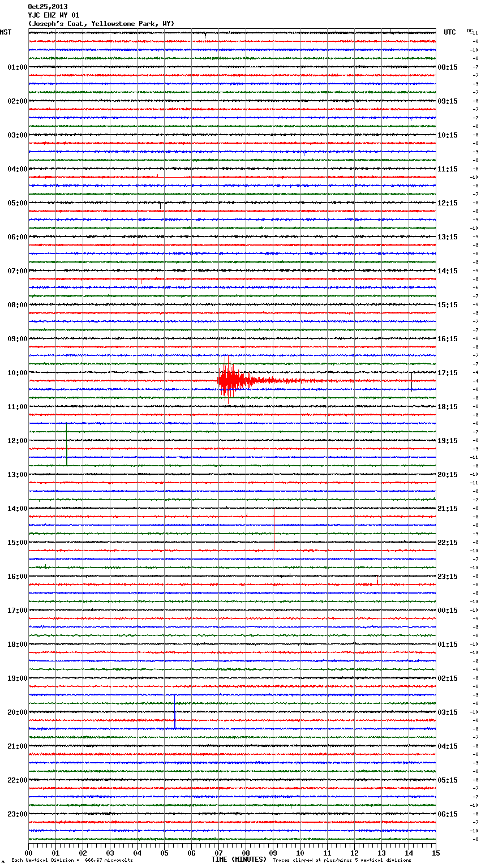The width and height of the screenshot is (481, 868).
Task: Click the 08:15 UTC time label
Action: click(448, 67)
